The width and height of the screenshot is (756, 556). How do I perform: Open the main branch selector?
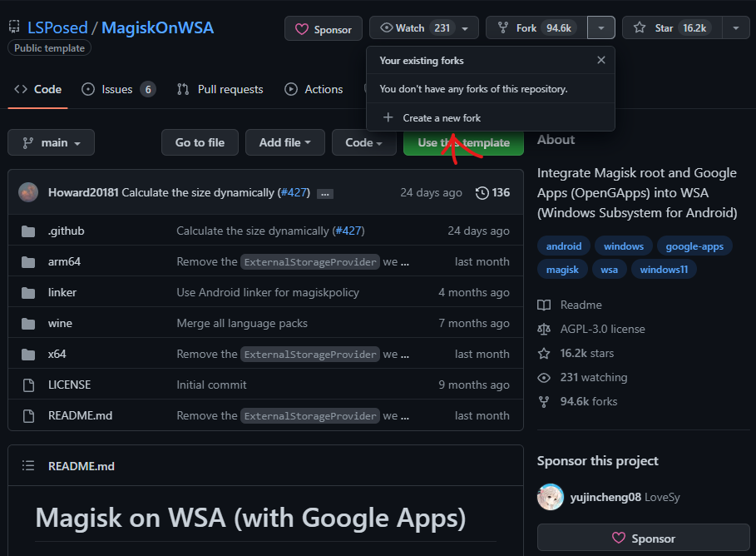tap(51, 142)
